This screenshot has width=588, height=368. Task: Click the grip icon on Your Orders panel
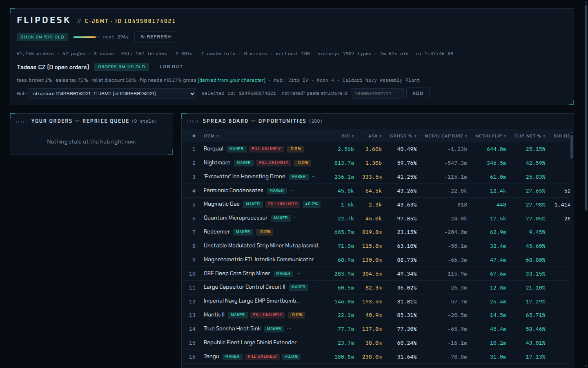pos(21,121)
